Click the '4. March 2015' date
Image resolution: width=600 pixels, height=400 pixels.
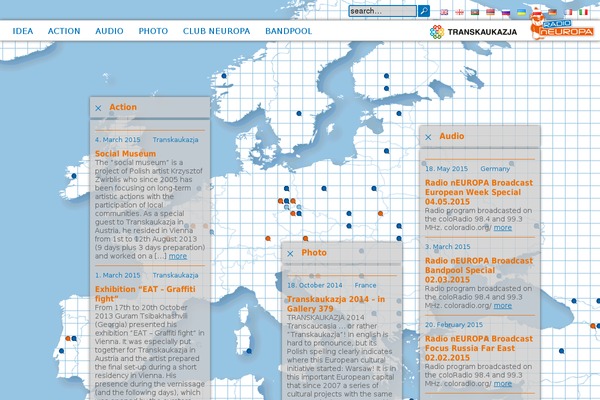coord(117,140)
